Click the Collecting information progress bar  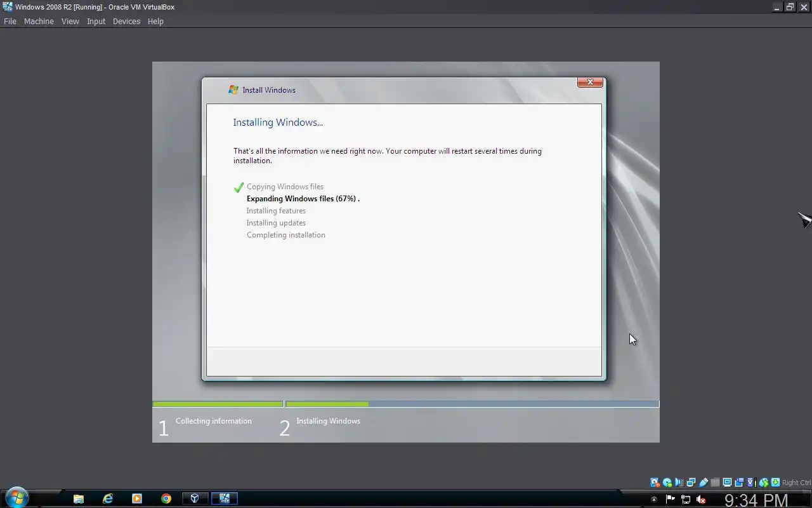(218, 404)
